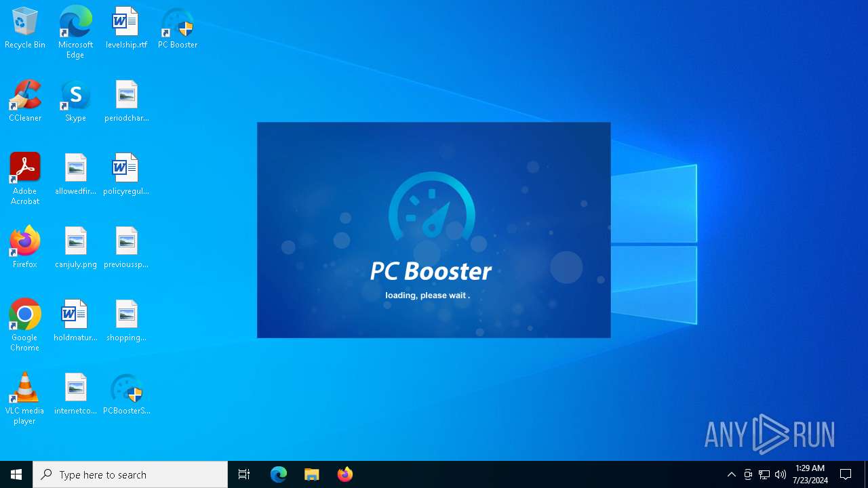This screenshot has height=488, width=868.
Task: Select the internetco image file icon
Action: point(75,394)
